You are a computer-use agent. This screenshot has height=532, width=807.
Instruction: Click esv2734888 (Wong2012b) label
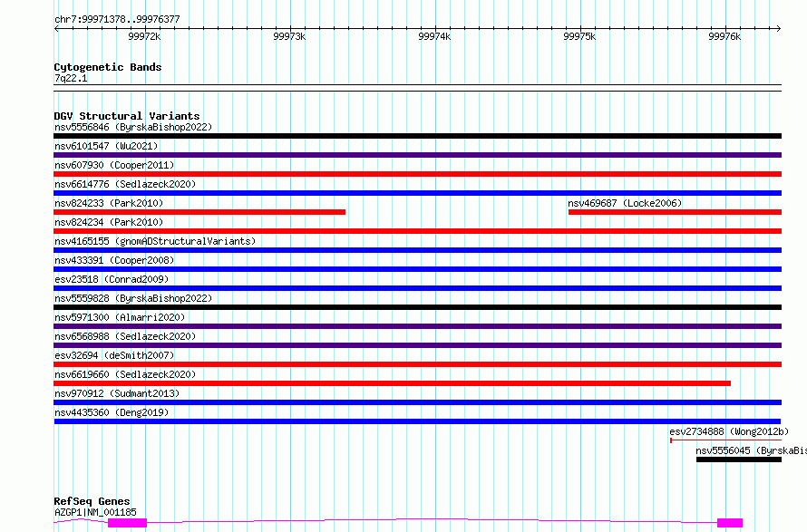[729, 431]
